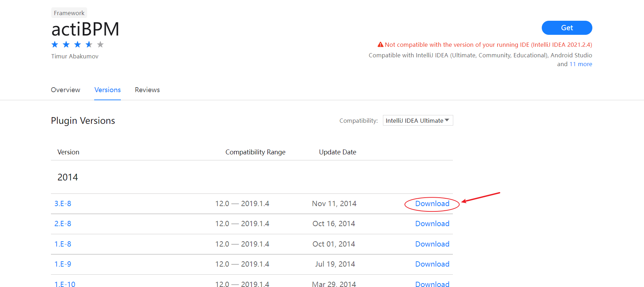
Task: Download version 3.E-8
Action: [432, 204]
